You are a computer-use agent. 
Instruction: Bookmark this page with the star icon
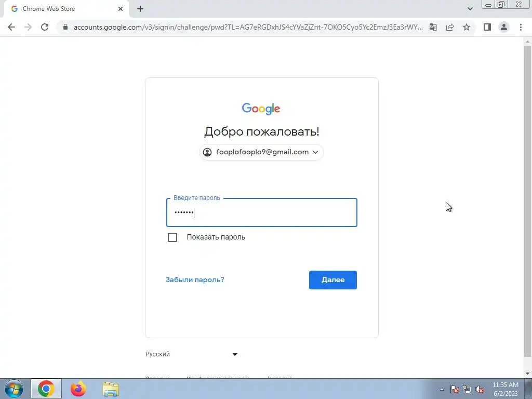coord(467,27)
